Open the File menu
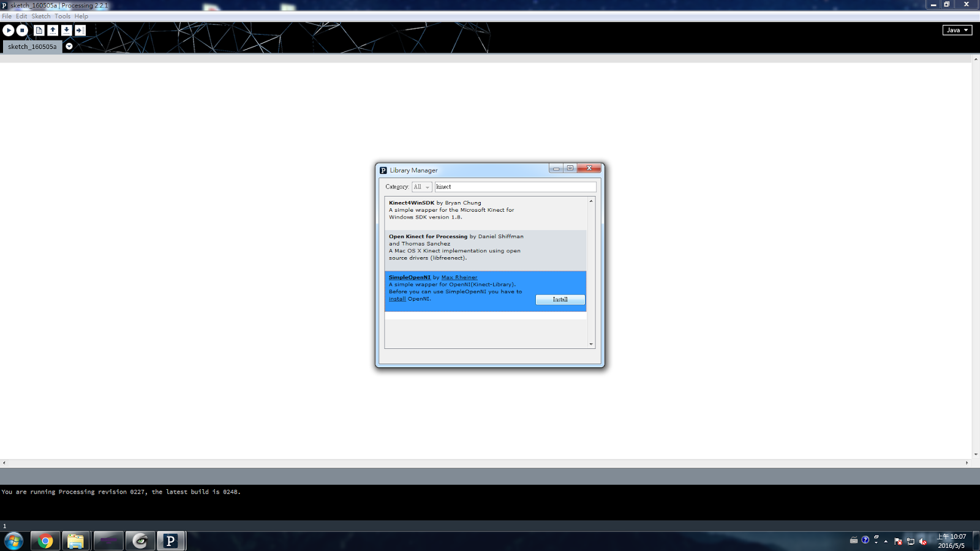Viewport: 980px width, 551px height. coord(7,17)
